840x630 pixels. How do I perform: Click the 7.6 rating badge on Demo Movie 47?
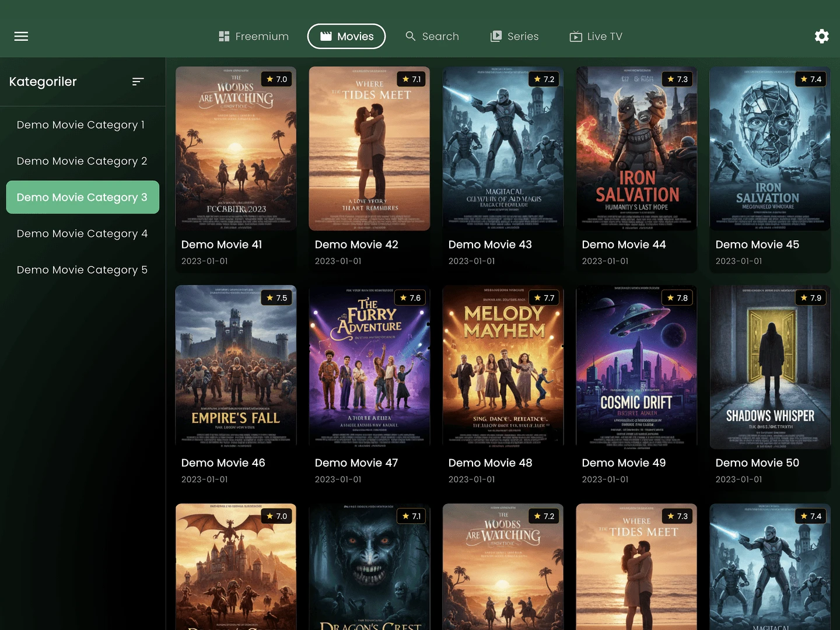(410, 297)
